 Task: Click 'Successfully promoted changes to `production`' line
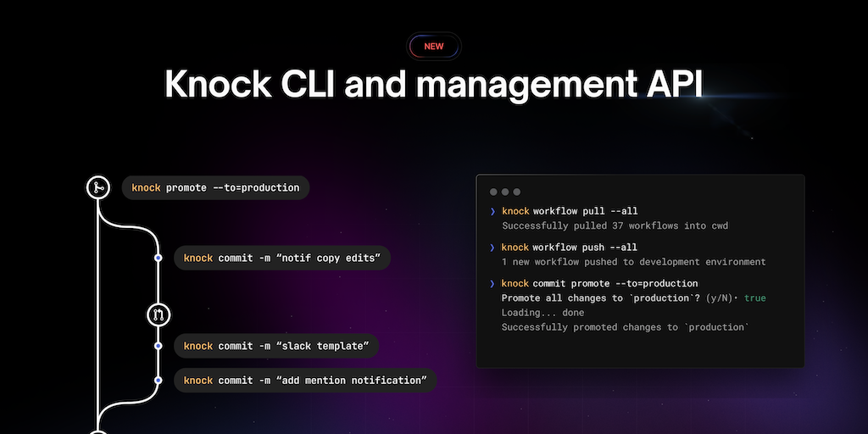pyautogui.click(x=625, y=327)
